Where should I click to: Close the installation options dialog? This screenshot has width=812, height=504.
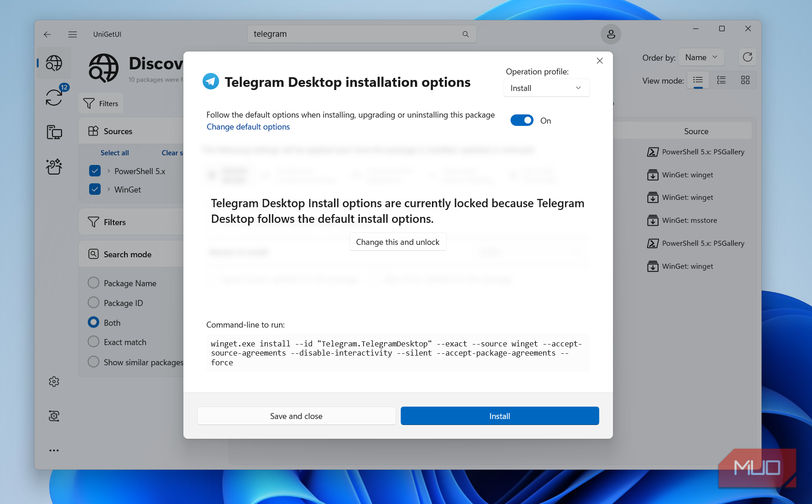coord(600,61)
